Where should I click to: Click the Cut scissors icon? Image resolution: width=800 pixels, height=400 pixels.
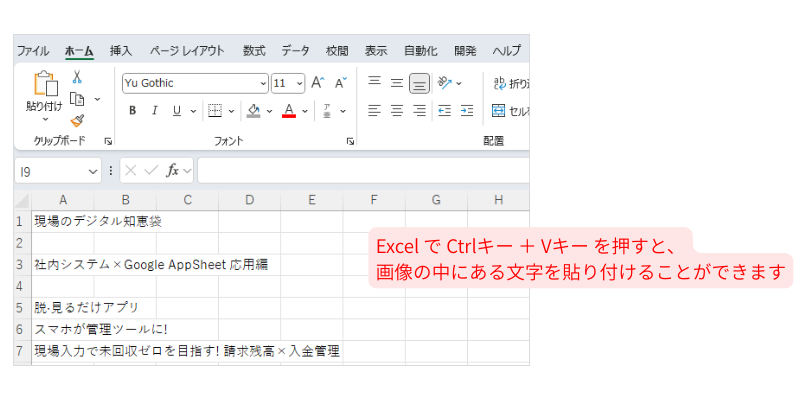[x=77, y=77]
